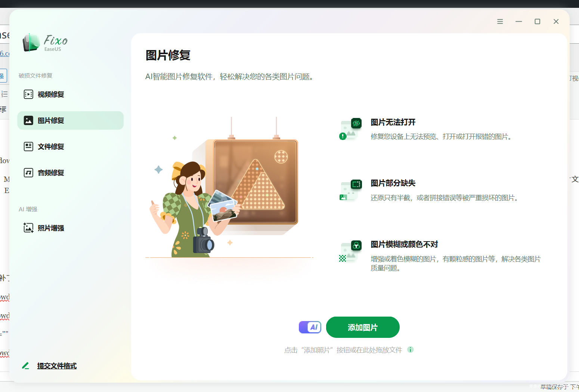Screen dimensions: 579x392
Task: Click the video repair film icon
Action: click(28, 94)
